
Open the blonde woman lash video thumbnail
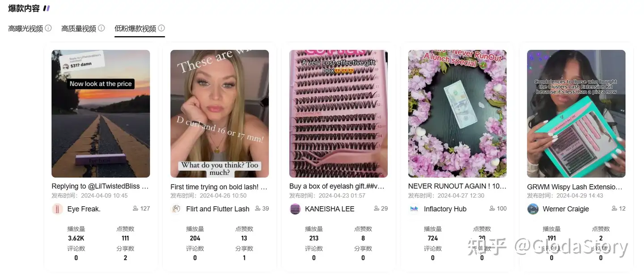tap(220, 114)
